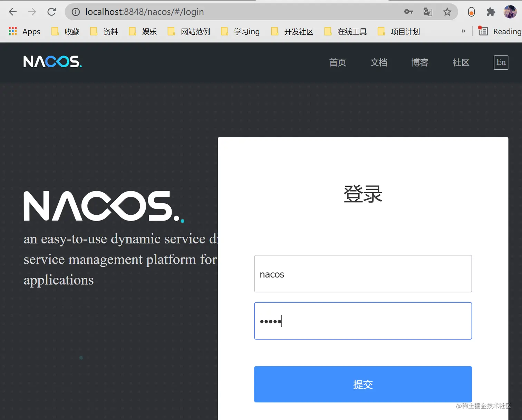Screen dimensions: 522x420
Task: Open the 在线工具 bookmark folder
Action: tap(345, 31)
